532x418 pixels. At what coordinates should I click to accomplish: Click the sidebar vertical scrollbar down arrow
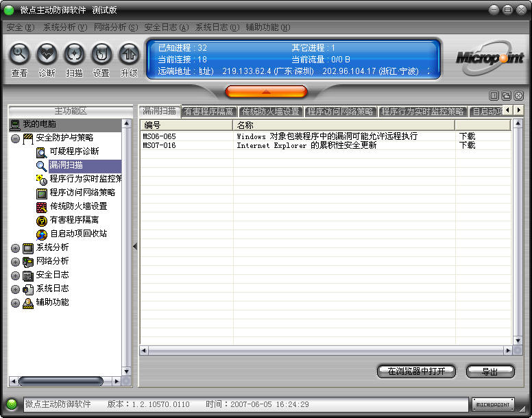point(126,371)
